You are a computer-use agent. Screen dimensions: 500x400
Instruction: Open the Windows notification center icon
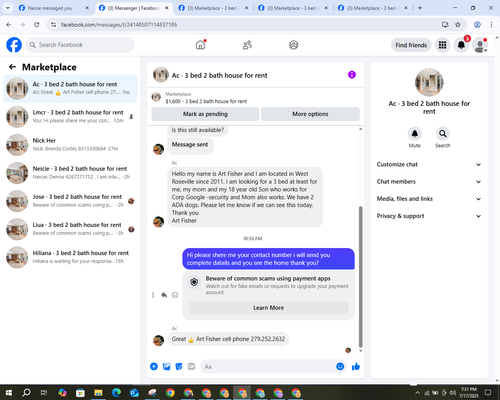[x=488, y=392]
